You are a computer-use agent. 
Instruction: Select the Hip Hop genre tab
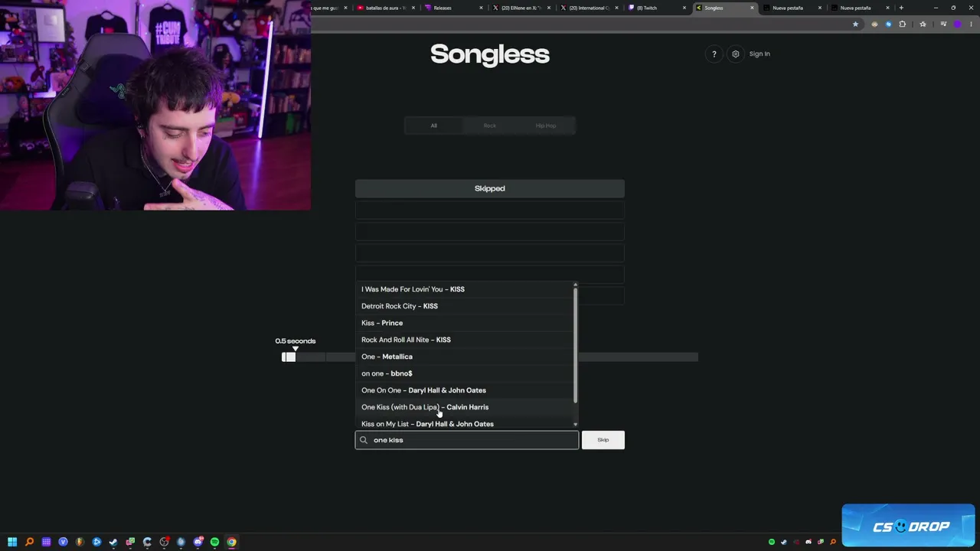pos(546,126)
